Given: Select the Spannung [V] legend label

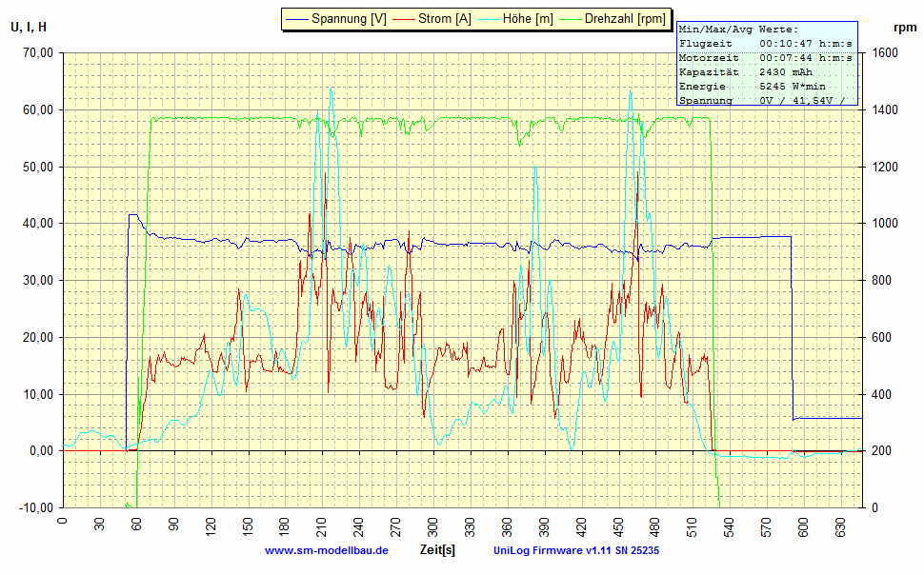Looking at the screenshot, I should click(349, 19).
